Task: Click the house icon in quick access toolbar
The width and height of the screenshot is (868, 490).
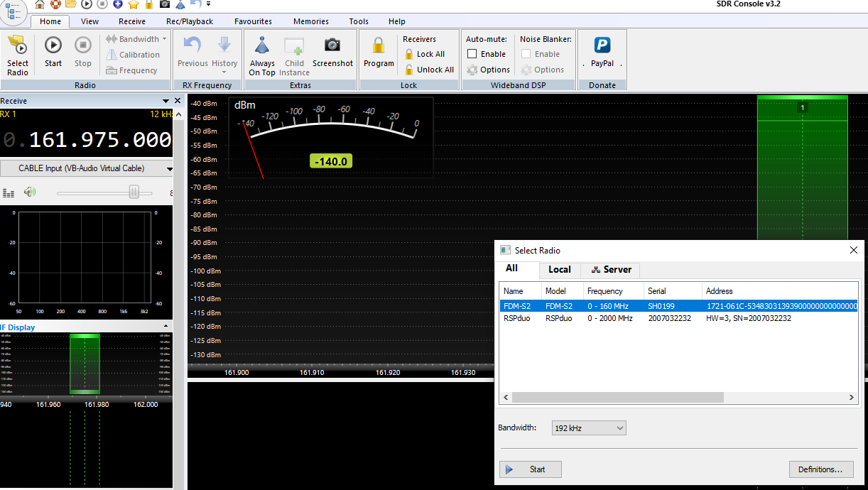Action: point(40,4)
